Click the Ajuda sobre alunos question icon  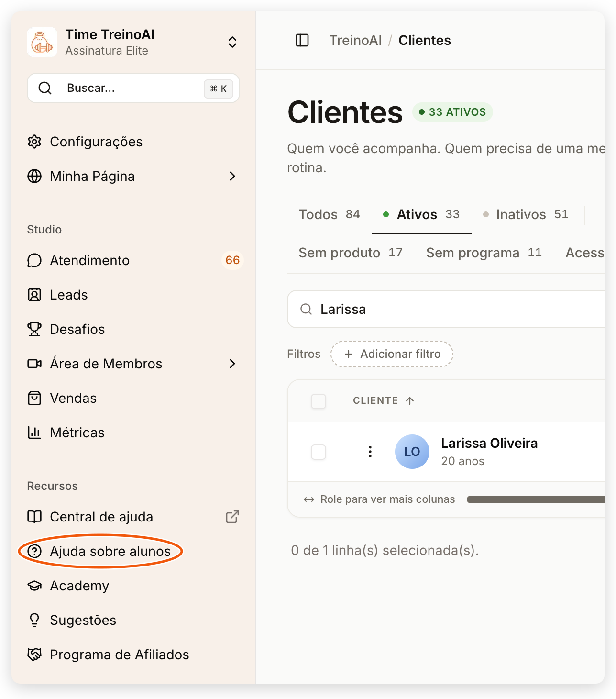[34, 551]
